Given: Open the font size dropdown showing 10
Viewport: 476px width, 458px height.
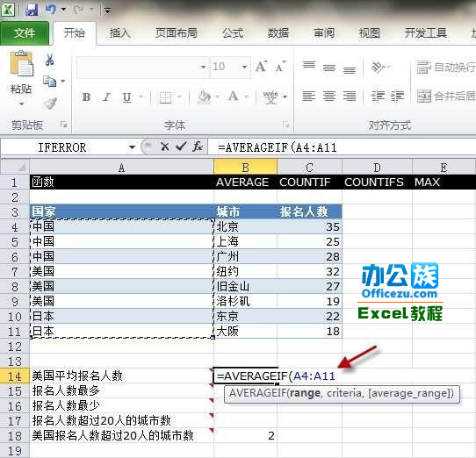Looking at the screenshot, I should (x=244, y=67).
